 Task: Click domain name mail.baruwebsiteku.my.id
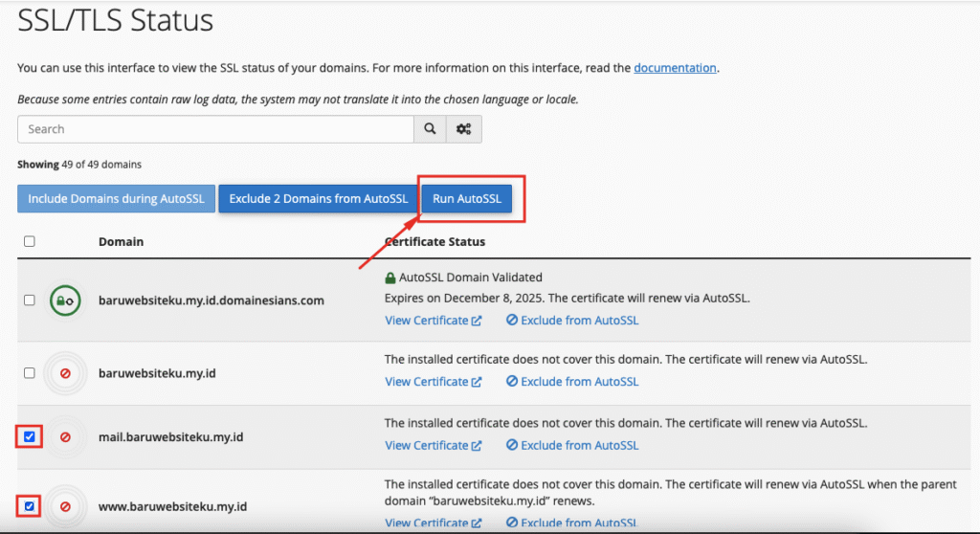coord(170,437)
